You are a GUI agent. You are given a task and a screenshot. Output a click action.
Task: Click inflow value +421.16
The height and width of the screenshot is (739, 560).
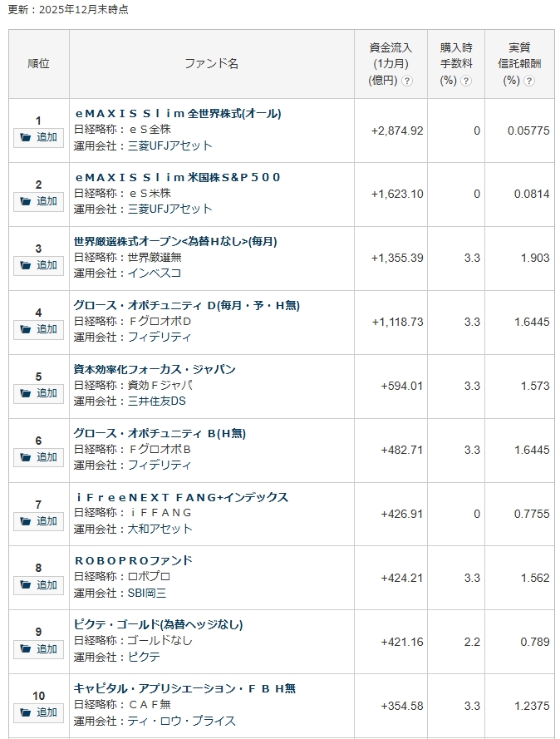pos(402,643)
